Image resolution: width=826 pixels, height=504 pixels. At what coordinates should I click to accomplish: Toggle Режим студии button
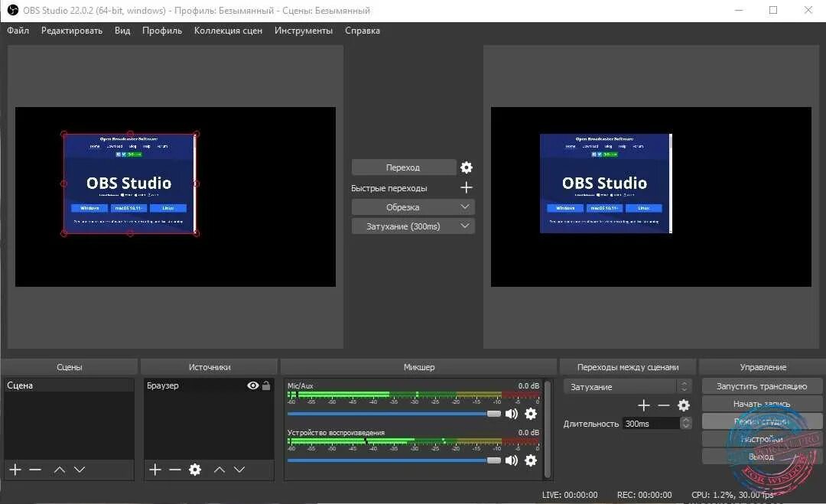coord(762,421)
